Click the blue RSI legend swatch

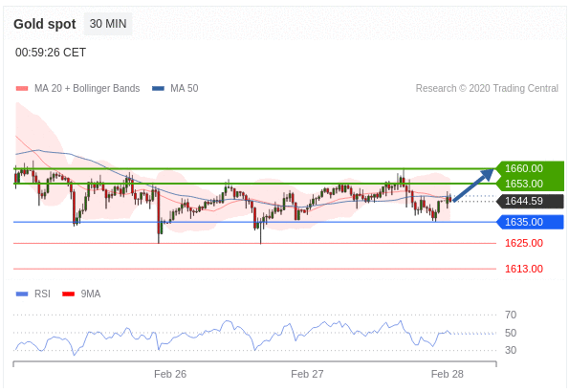22,294
